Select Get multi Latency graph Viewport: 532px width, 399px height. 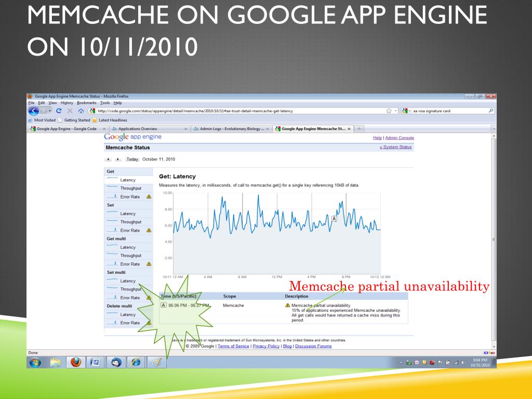pos(128,247)
